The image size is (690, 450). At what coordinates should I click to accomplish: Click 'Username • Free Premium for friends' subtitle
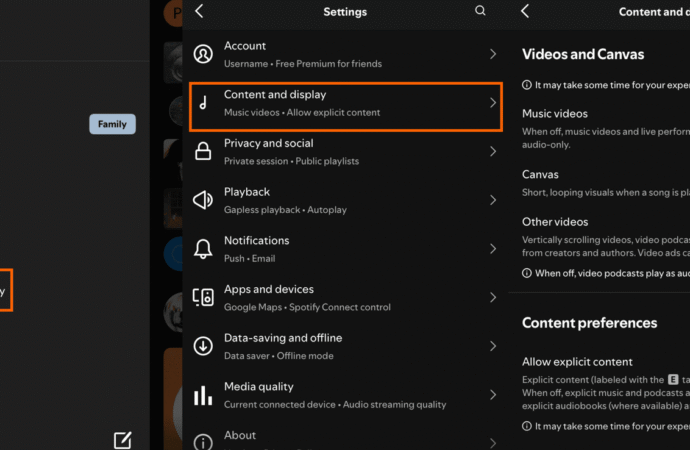point(303,64)
